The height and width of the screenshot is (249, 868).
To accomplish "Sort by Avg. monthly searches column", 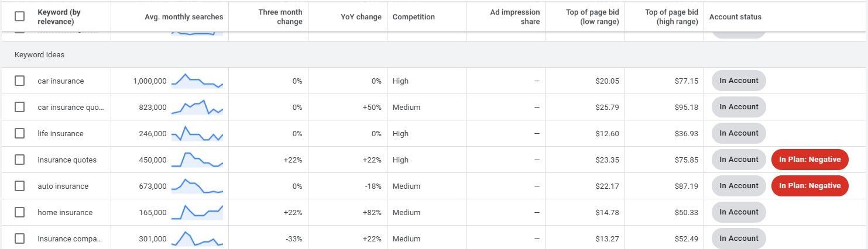I will 184,17.
